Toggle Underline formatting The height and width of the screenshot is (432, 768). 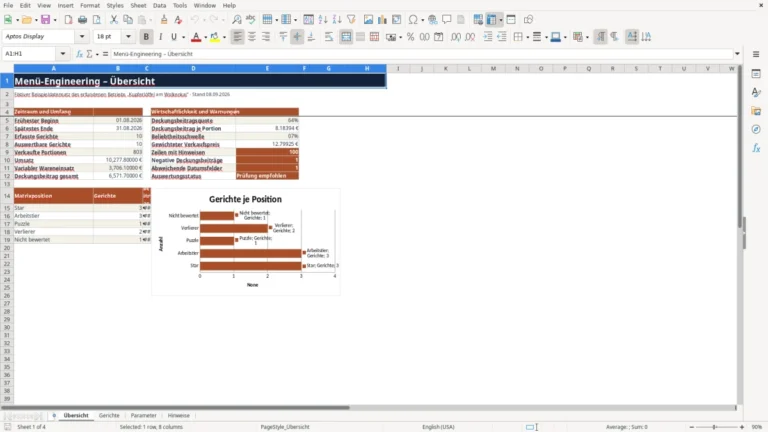(x=173, y=37)
